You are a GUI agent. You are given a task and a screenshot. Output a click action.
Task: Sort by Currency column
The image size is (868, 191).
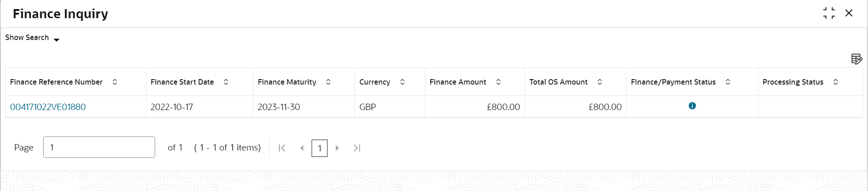402,82
